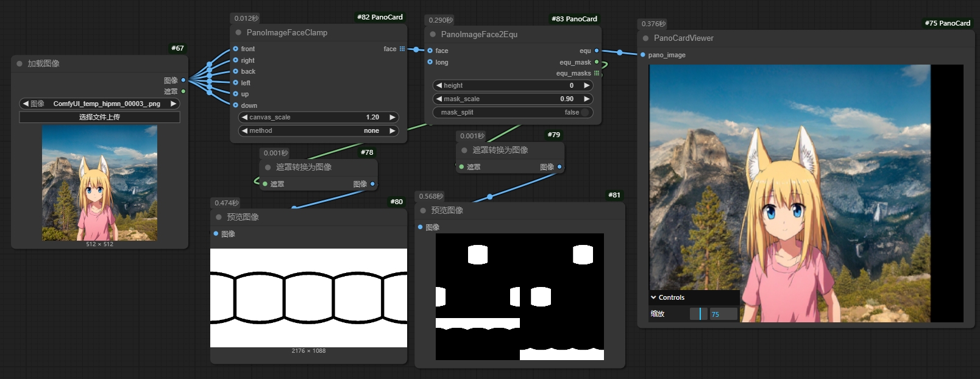Click the #82 PanoCard badge
This screenshot has width=980, height=379.
[x=380, y=17]
